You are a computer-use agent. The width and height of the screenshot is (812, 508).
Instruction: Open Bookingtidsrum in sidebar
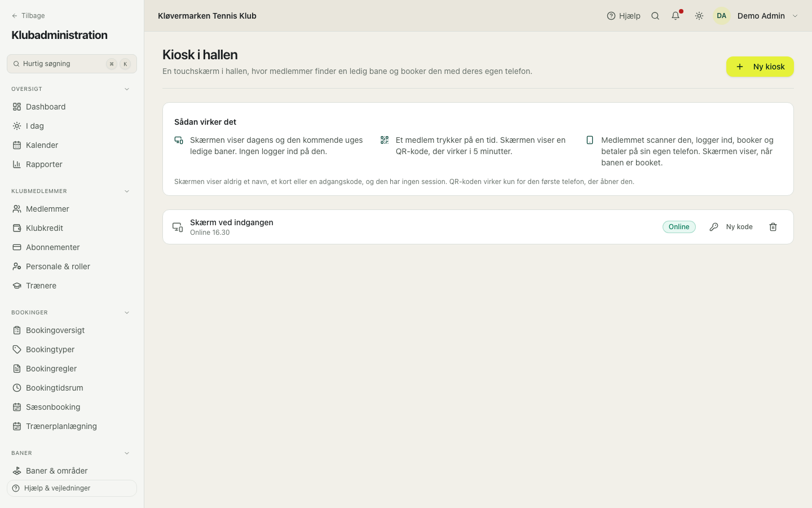72,388
